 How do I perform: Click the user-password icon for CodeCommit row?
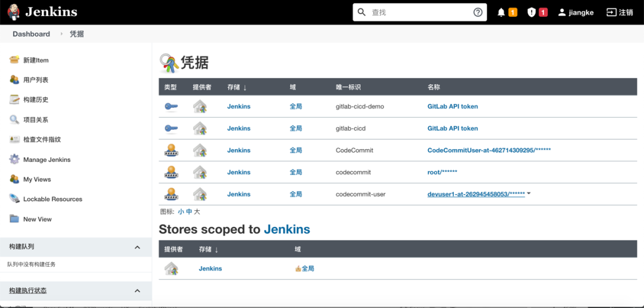point(171,150)
